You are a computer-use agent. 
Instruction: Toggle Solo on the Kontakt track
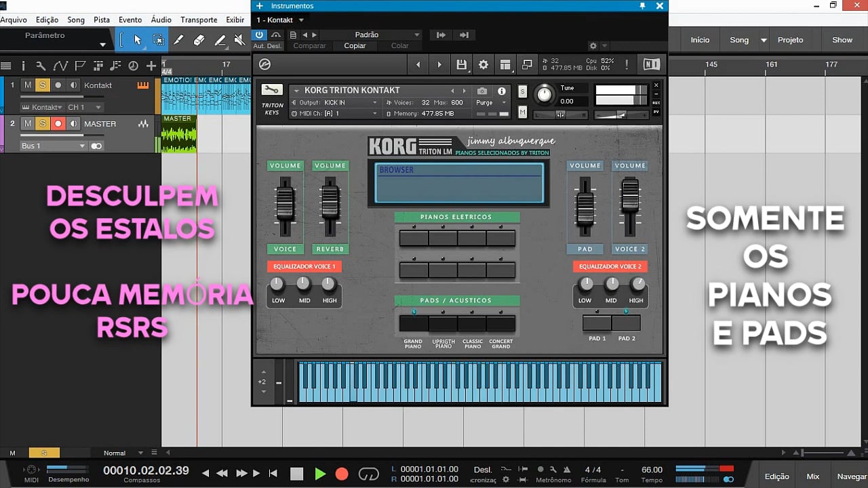[x=43, y=85]
